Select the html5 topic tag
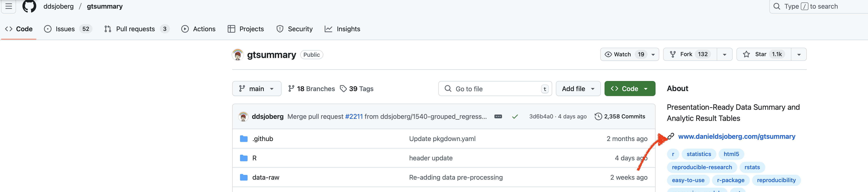The height and width of the screenshot is (192, 868). (x=731, y=154)
